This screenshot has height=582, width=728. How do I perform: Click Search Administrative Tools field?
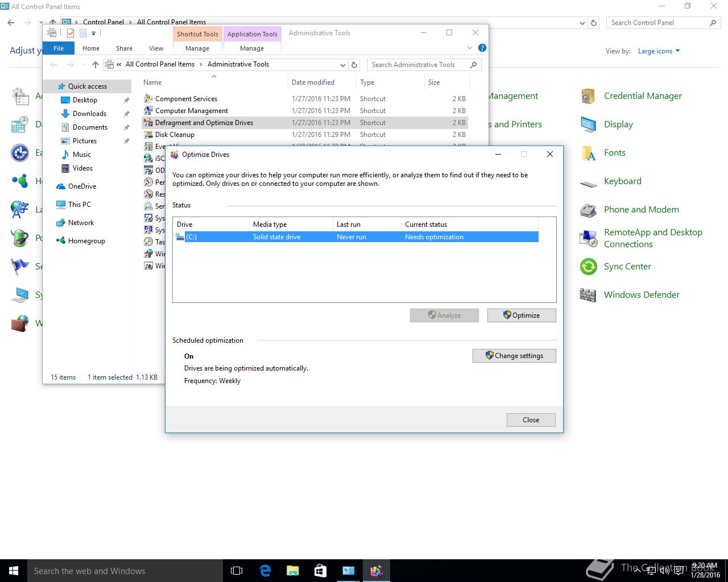pos(424,65)
